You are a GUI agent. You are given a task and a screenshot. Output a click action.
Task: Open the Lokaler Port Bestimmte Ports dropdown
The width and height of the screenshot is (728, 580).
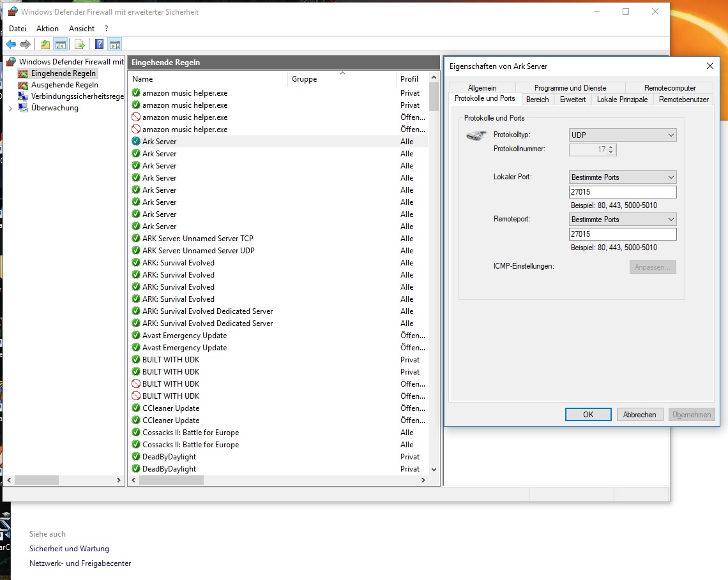[x=623, y=177]
